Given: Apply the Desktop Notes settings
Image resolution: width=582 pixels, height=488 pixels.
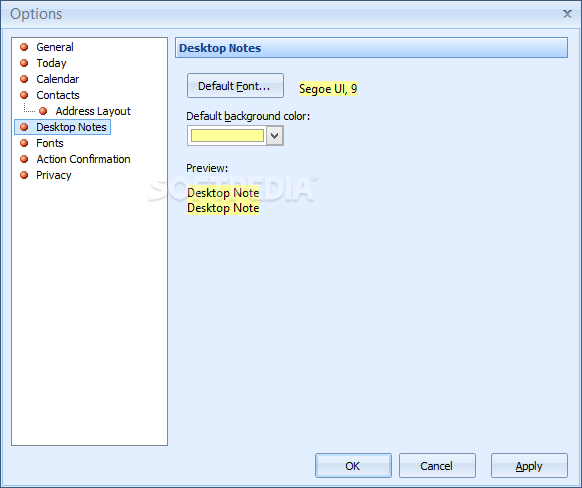Looking at the screenshot, I should point(529,465).
